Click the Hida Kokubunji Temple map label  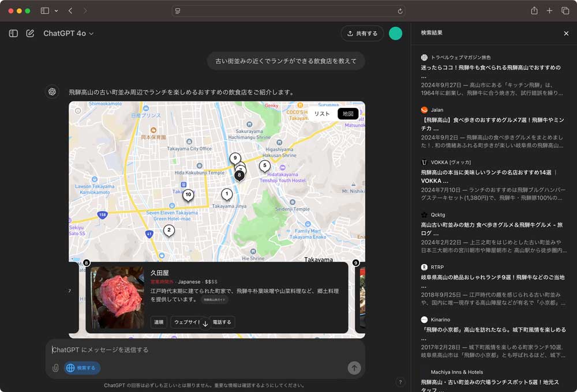pos(200,172)
